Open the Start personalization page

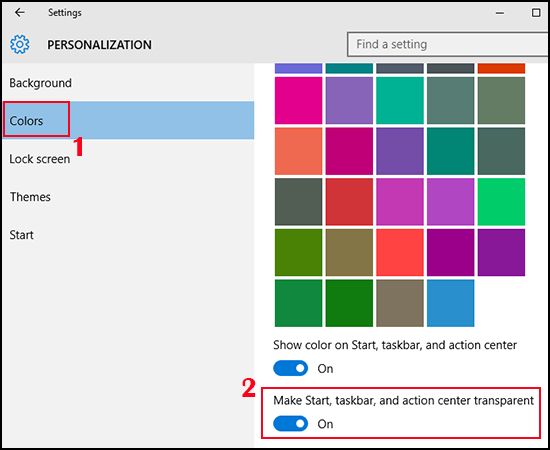click(x=21, y=235)
